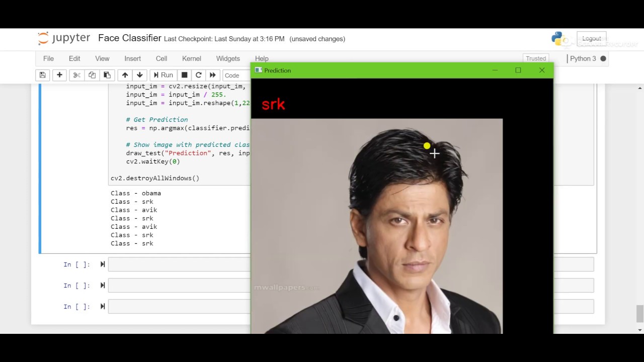Click the Prediction window icon in title bar

click(x=258, y=70)
